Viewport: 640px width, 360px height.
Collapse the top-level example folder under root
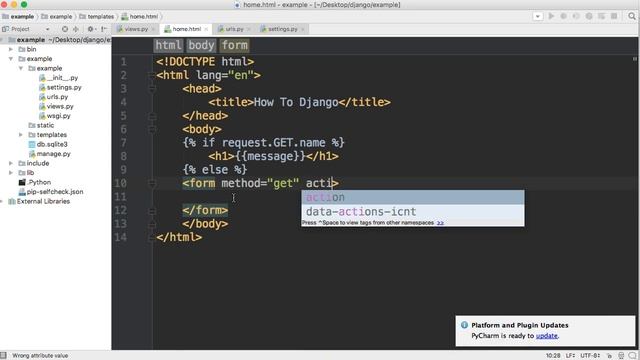(x=11, y=59)
